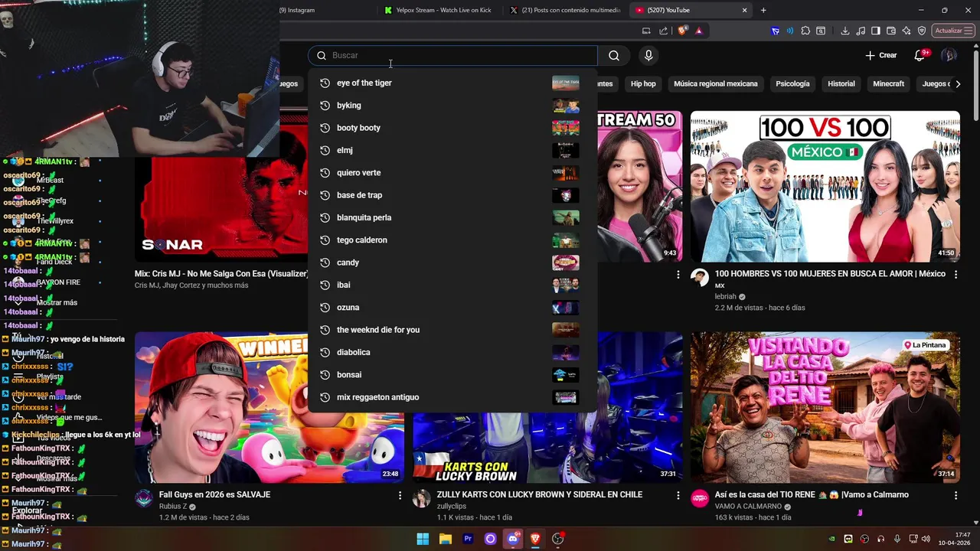Screen dimensions: 980x551
Task: Open options for 100 HOMBRES VS 100 MUJERES video
Action: click(955, 274)
